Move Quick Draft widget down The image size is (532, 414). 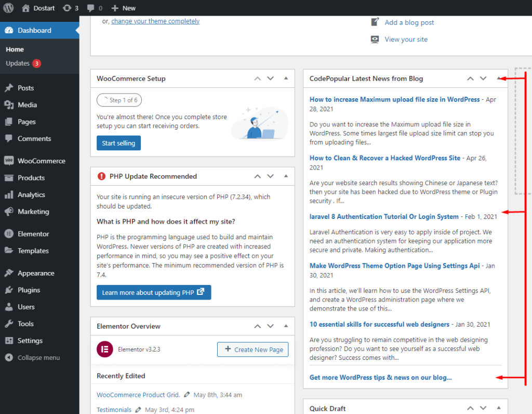[483, 408]
